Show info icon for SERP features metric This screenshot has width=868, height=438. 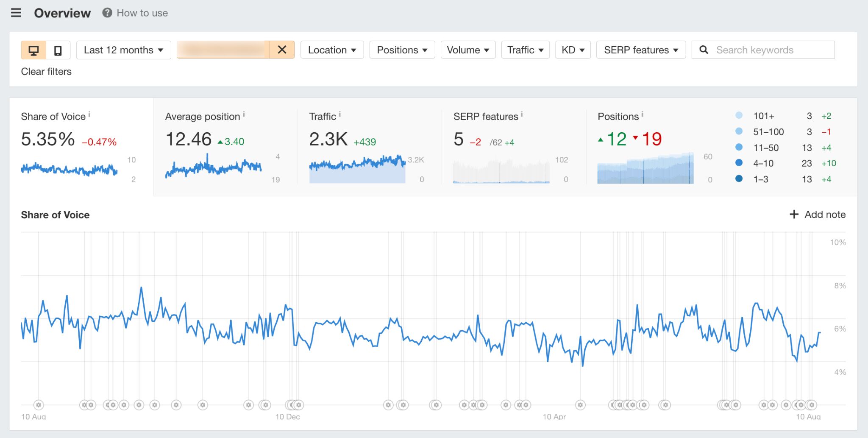522,114
